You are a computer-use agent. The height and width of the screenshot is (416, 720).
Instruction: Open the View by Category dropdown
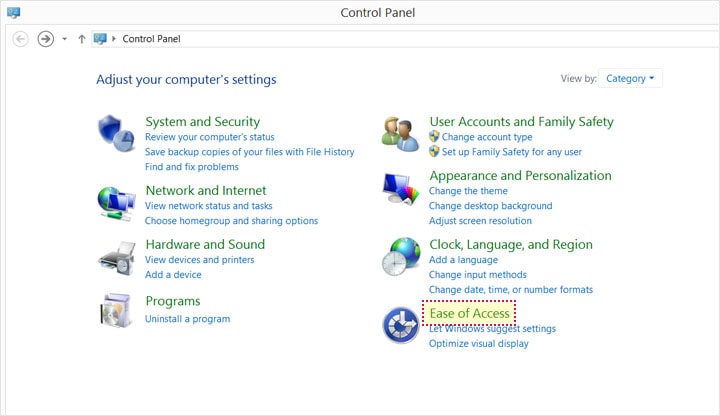[x=632, y=78]
